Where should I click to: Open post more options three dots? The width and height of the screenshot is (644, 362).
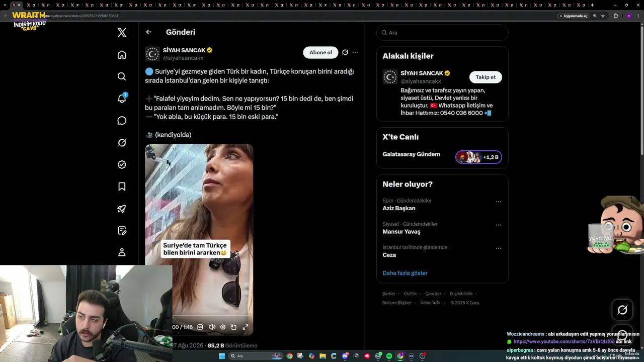click(x=355, y=52)
